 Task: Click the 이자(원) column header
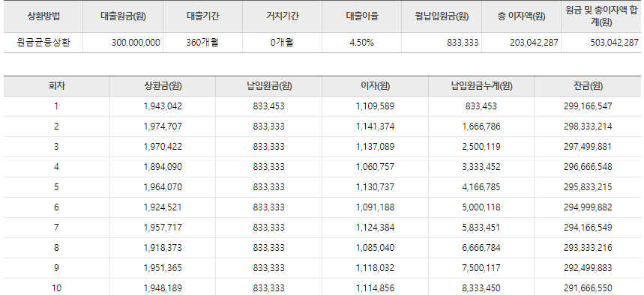pos(375,86)
